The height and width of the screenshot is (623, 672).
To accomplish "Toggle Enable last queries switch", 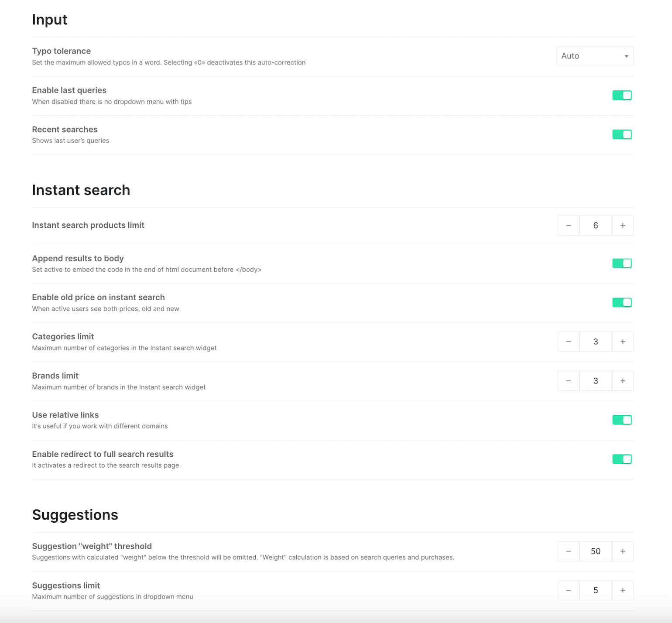I will point(622,95).
